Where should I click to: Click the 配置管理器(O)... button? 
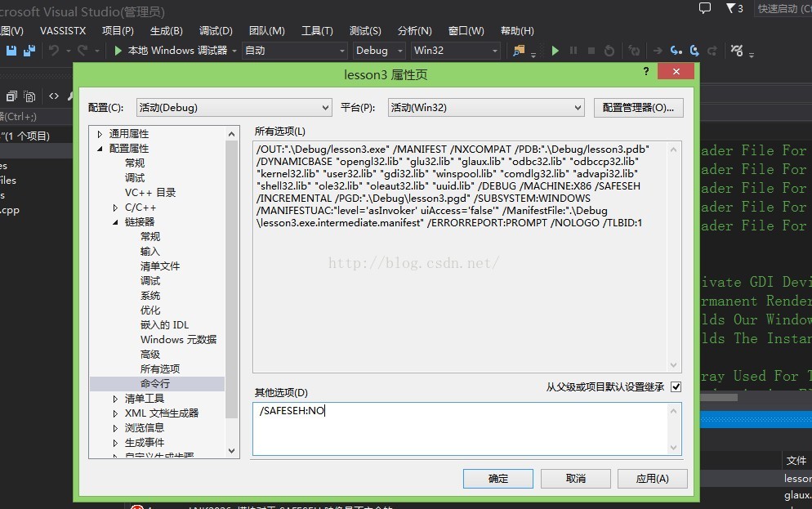point(639,108)
